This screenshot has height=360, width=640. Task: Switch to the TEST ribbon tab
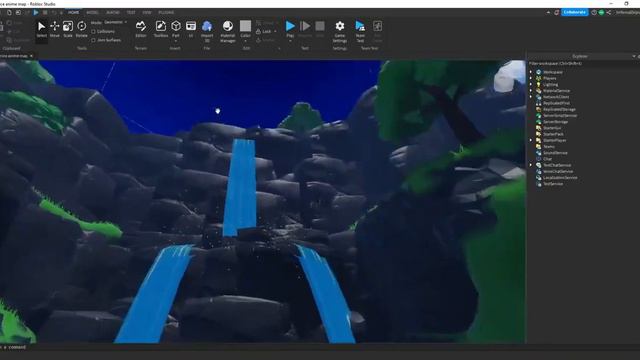(x=131, y=13)
